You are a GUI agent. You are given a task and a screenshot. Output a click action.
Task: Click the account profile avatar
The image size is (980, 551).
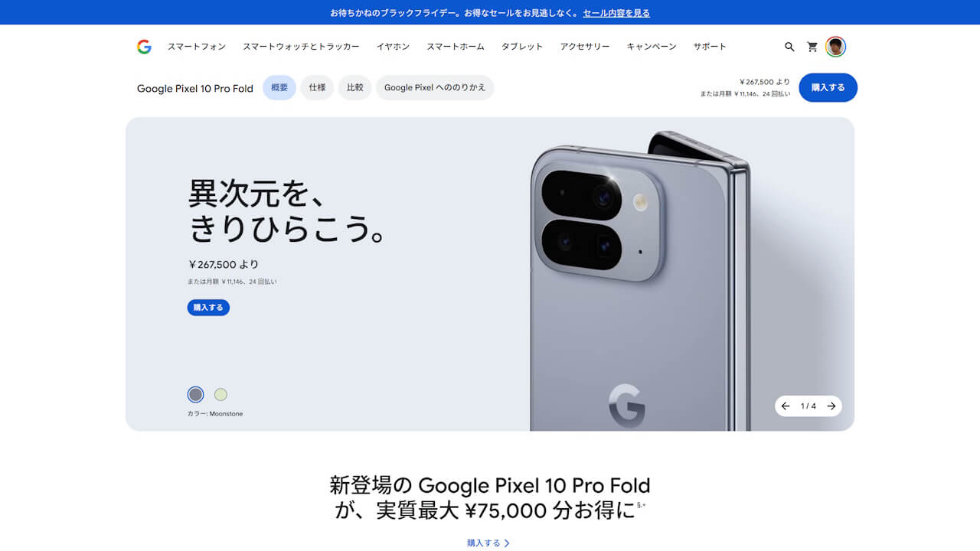point(835,47)
